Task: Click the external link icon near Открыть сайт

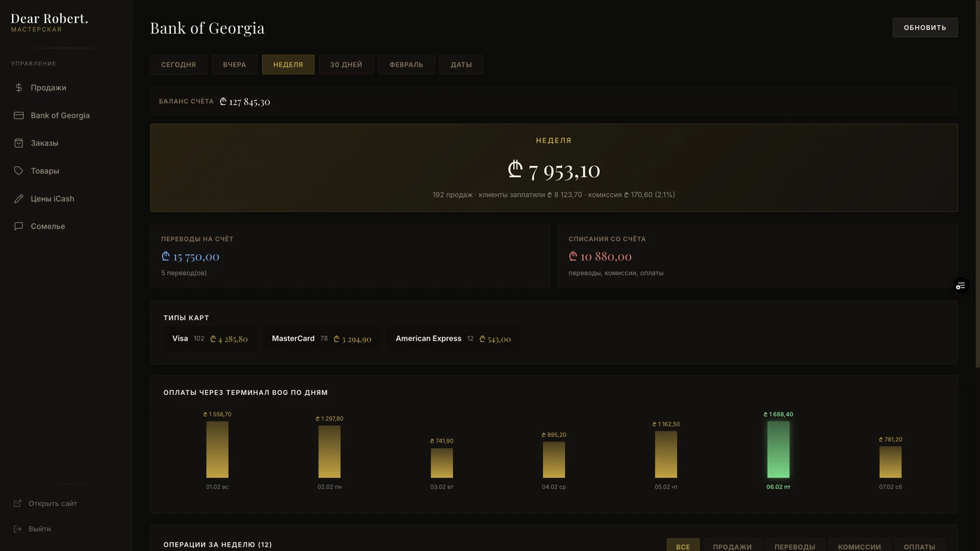Action: tap(17, 503)
